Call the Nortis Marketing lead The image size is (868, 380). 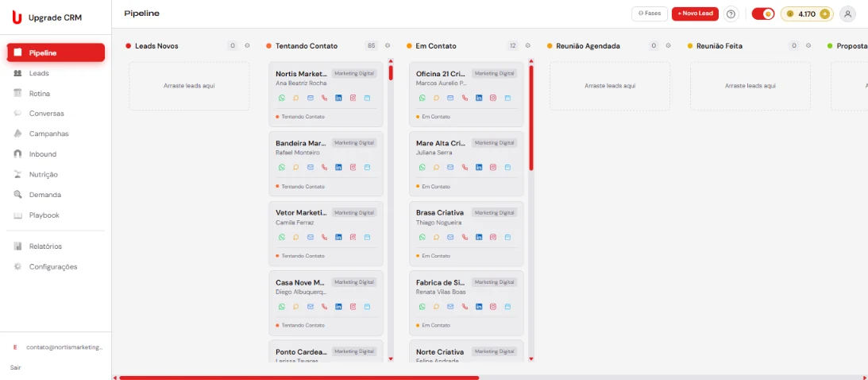[x=324, y=98]
